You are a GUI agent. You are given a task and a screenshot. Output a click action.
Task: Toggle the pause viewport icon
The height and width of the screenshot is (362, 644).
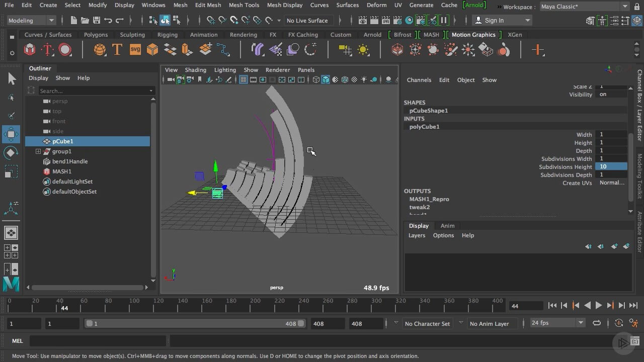tap(444, 21)
